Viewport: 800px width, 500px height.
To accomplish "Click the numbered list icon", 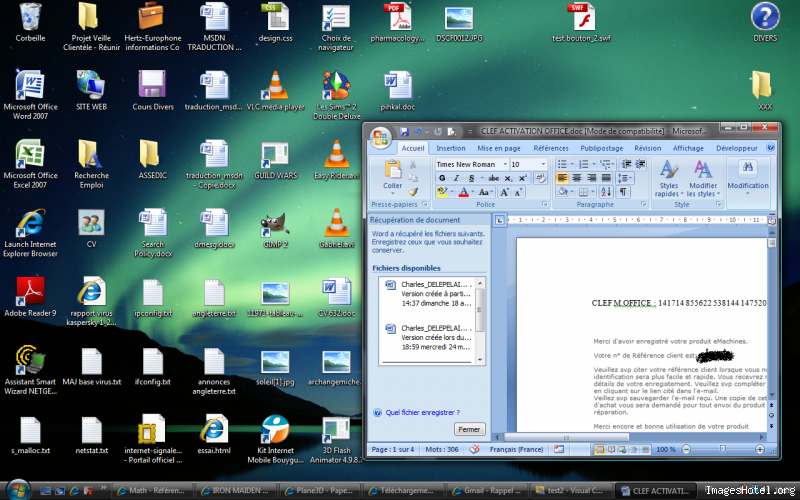I will (586, 164).
